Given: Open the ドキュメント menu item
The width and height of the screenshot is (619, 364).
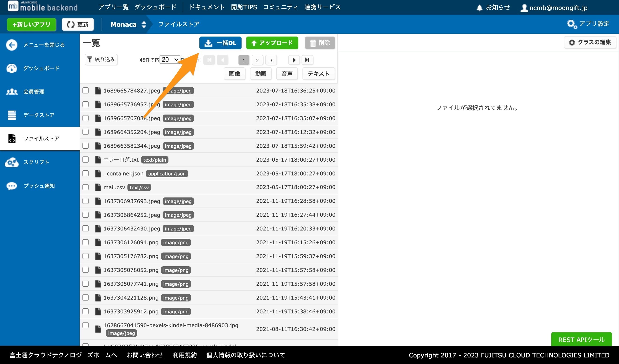Looking at the screenshot, I should click(x=206, y=7).
